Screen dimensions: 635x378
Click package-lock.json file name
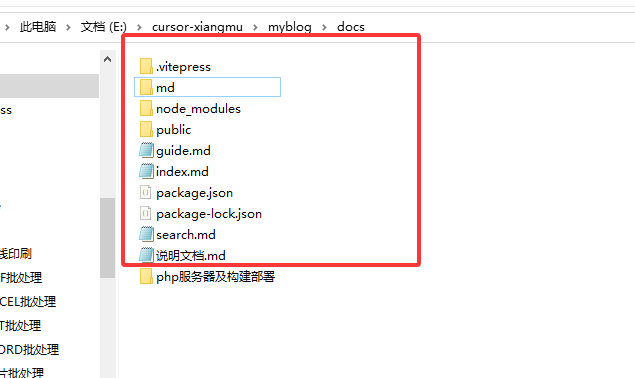(209, 214)
